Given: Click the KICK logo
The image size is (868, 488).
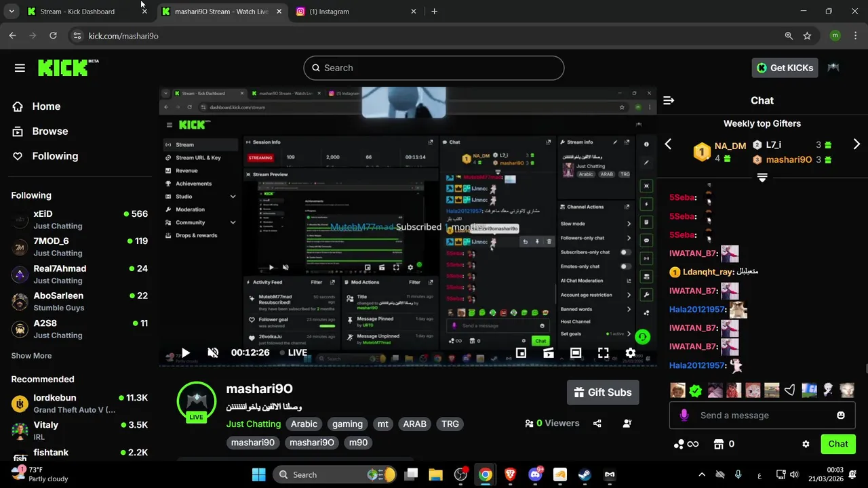Looking at the screenshot, I should point(68,67).
